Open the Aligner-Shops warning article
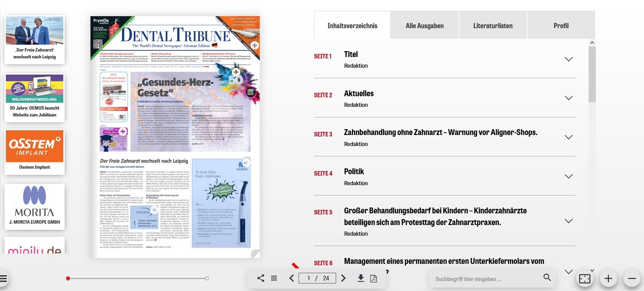 441,132
